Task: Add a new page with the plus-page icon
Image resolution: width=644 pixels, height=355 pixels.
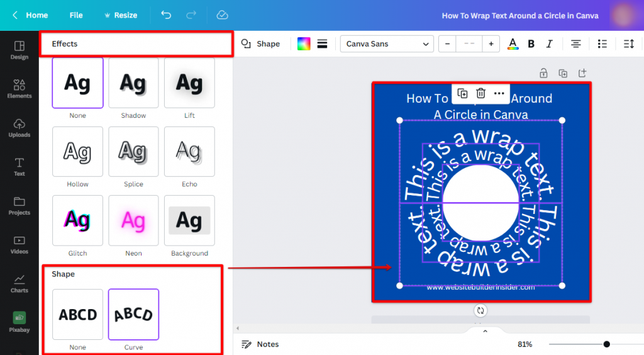Action: coord(582,73)
